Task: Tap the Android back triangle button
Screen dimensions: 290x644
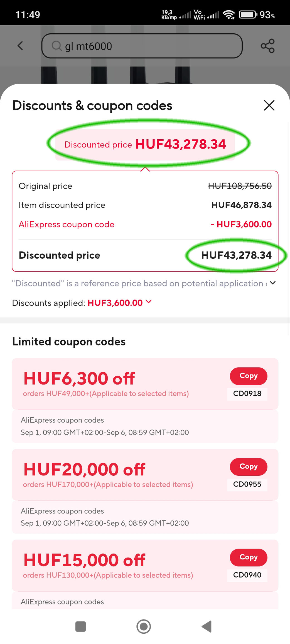Action: [207, 626]
